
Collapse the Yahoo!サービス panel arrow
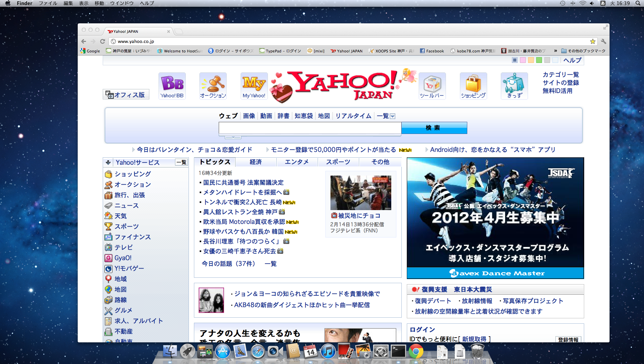coord(108,162)
